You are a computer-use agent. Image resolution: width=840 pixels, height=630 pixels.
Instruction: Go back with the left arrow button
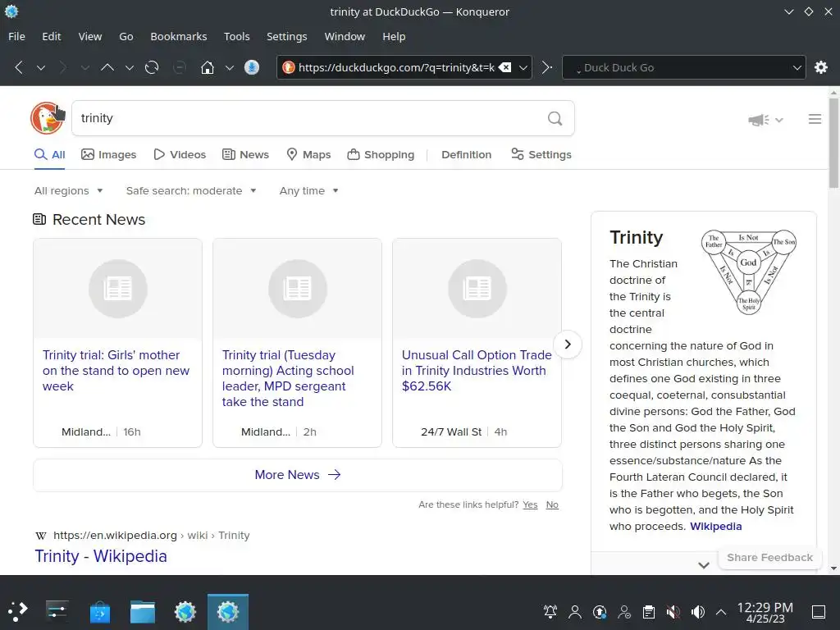[20, 67]
